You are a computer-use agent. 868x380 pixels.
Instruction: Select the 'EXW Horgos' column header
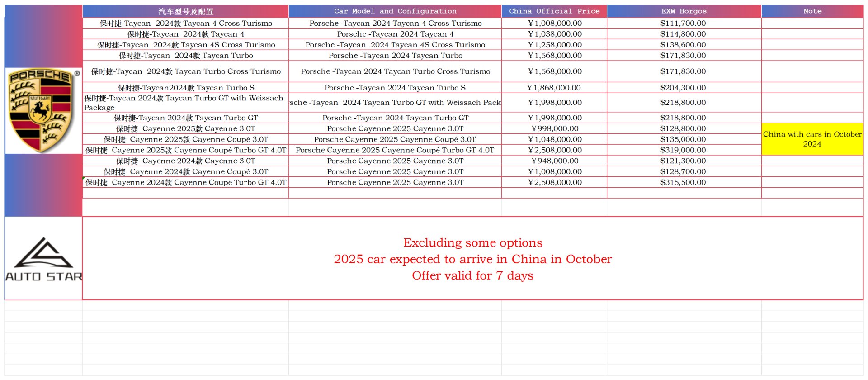(x=684, y=11)
